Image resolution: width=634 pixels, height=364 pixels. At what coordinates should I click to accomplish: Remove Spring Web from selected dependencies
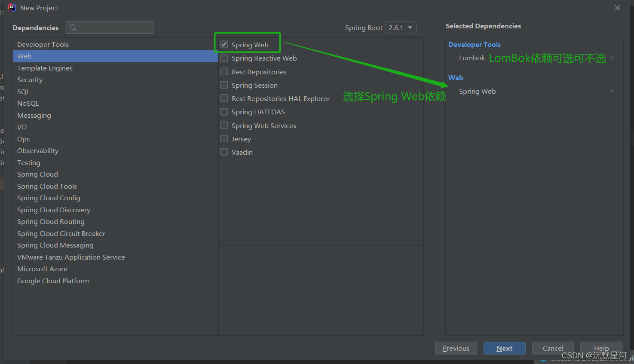[612, 91]
